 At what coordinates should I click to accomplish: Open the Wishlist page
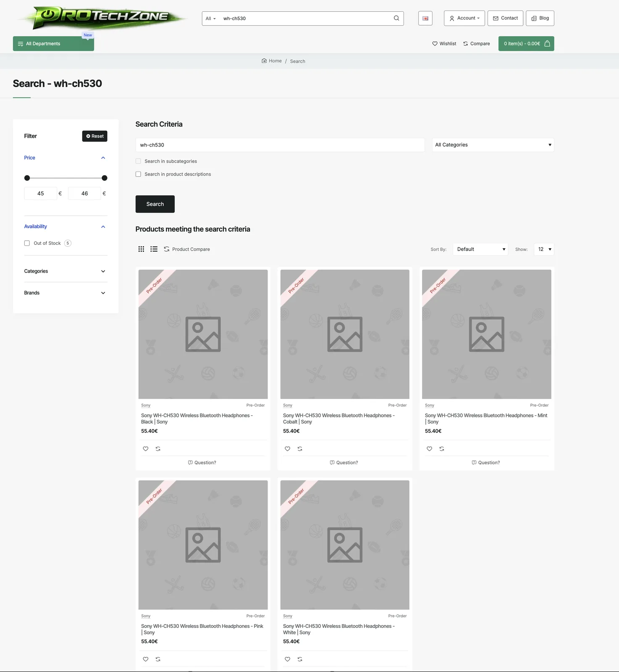(444, 44)
